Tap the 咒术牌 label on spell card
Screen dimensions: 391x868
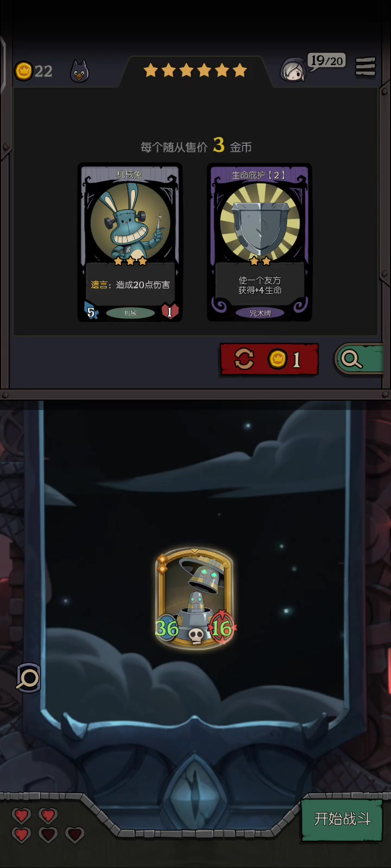pos(260,313)
